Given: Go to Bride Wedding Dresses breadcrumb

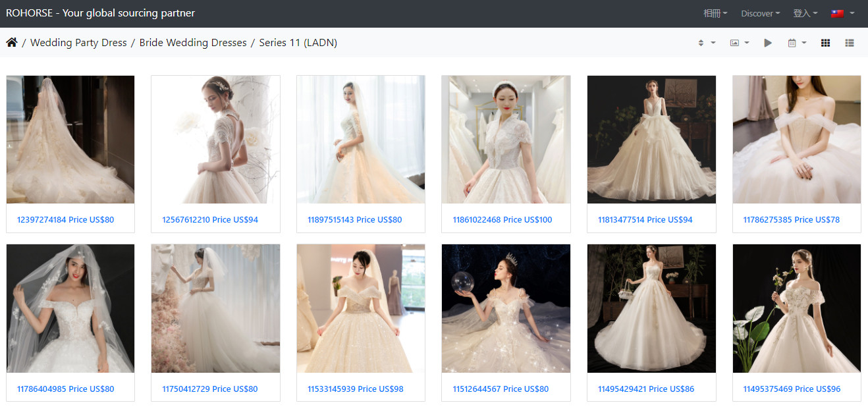Looking at the screenshot, I should [x=193, y=43].
